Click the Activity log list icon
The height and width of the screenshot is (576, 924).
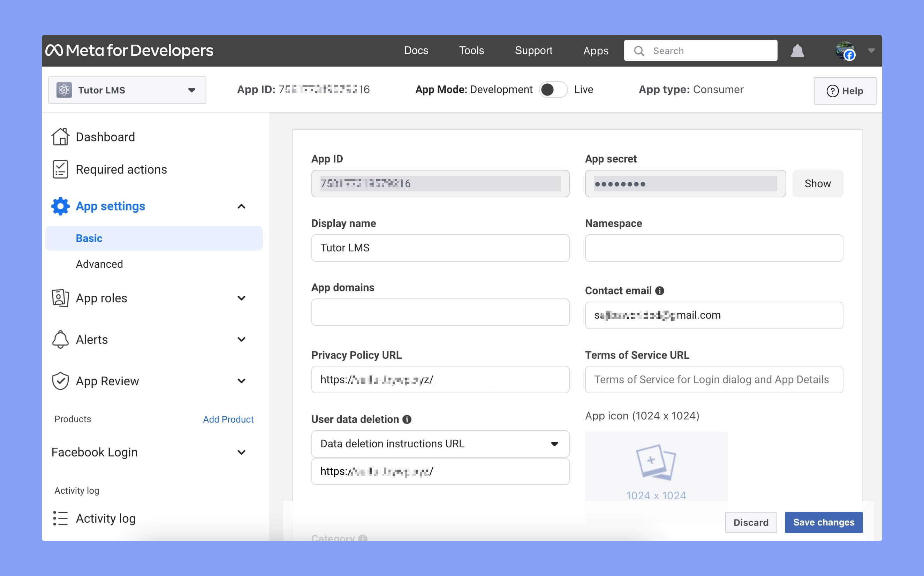pyautogui.click(x=60, y=518)
